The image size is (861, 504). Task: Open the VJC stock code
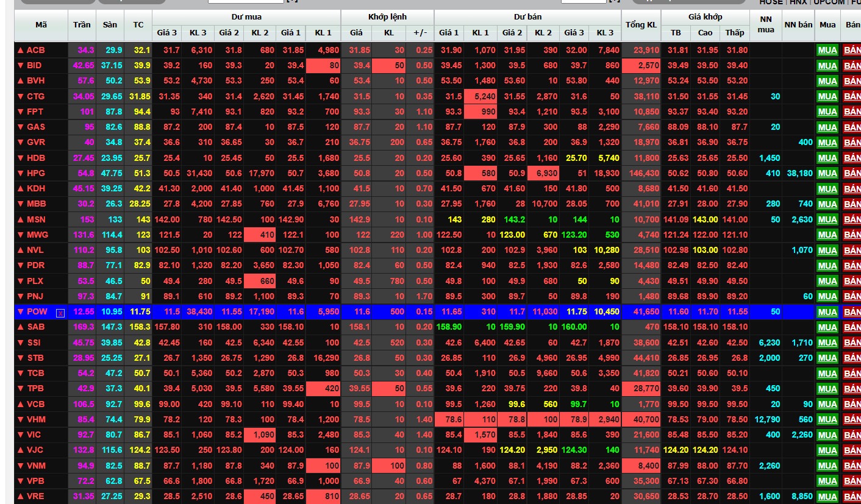[35, 450]
